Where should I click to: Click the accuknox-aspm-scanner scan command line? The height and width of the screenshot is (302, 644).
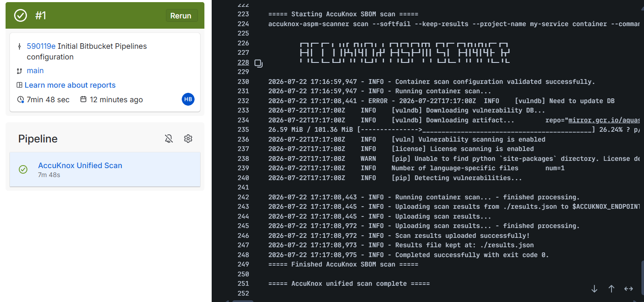[x=454, y=24]
